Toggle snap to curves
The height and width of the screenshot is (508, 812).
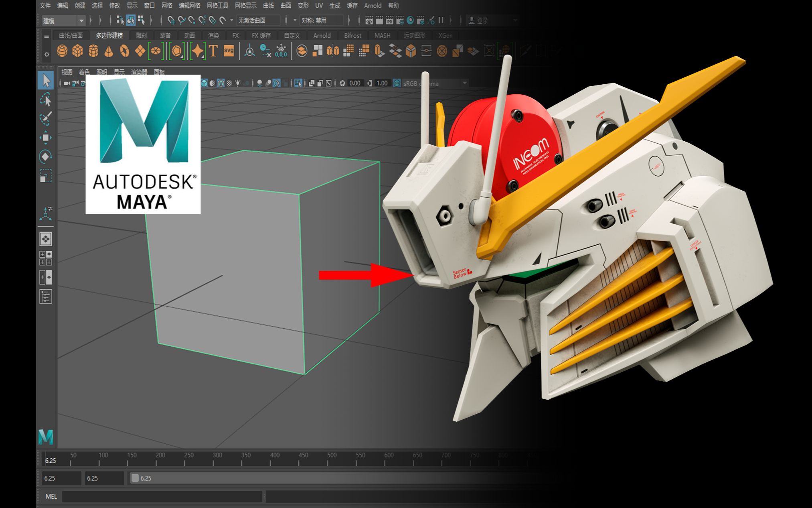[181, 20]
